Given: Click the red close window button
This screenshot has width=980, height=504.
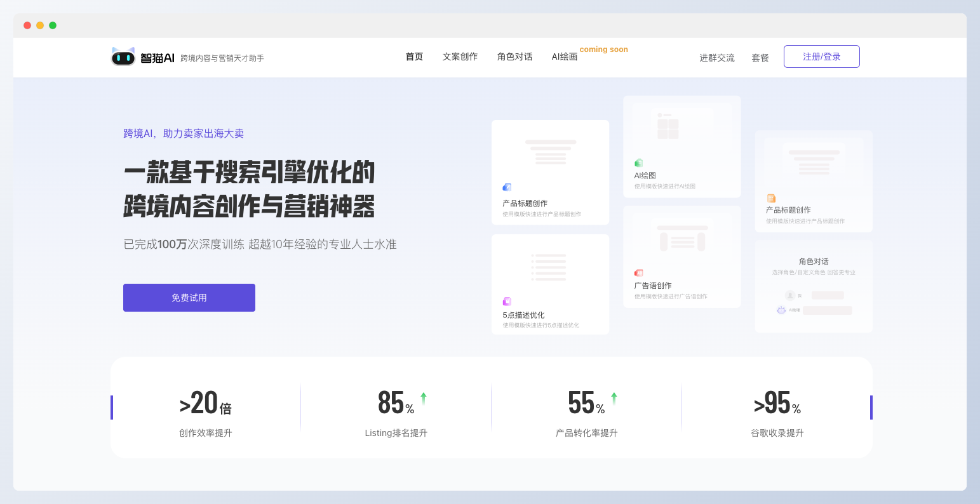Looking at the screenshot, I should point(27,25).
